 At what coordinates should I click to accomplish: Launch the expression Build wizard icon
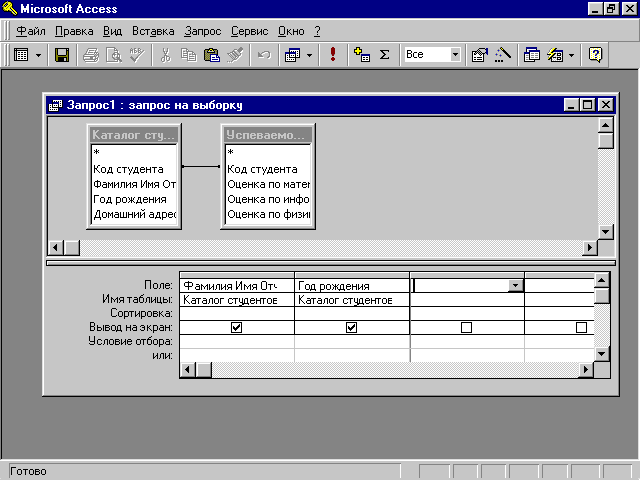(x=502, y=55)
